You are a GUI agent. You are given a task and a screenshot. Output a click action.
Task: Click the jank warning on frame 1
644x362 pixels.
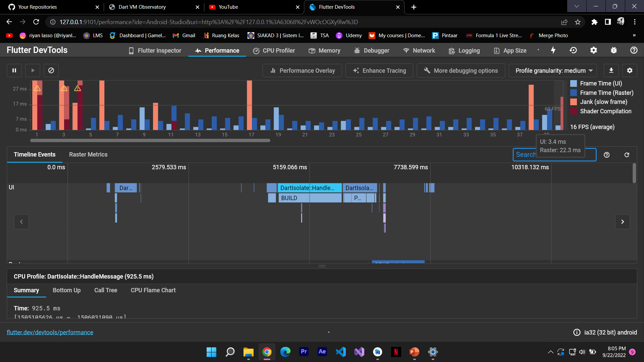(x=37, y=88)
